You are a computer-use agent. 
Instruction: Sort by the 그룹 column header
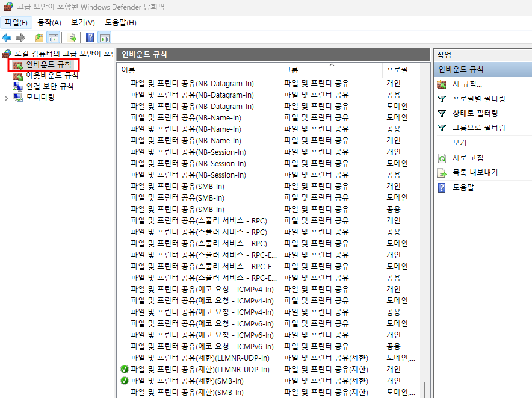pyautogui.click(x=331, y=70)
